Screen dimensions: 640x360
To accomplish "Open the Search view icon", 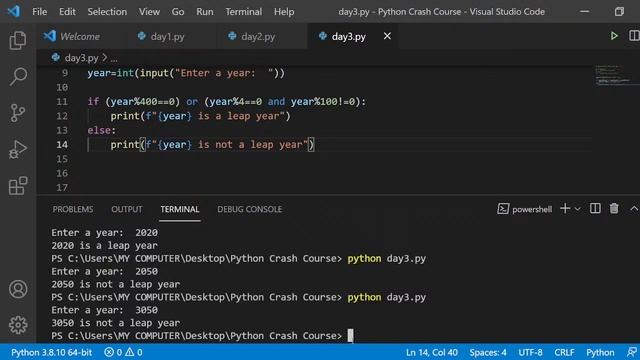I will 18,76.
